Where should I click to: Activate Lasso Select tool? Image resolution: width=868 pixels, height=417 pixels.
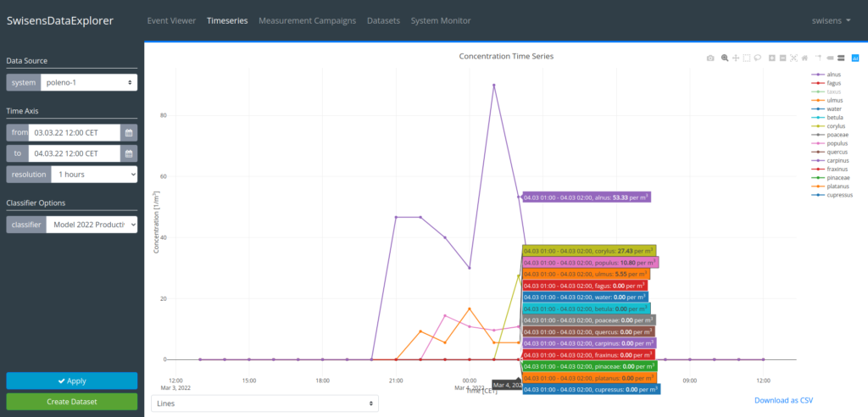coord(758,58)
